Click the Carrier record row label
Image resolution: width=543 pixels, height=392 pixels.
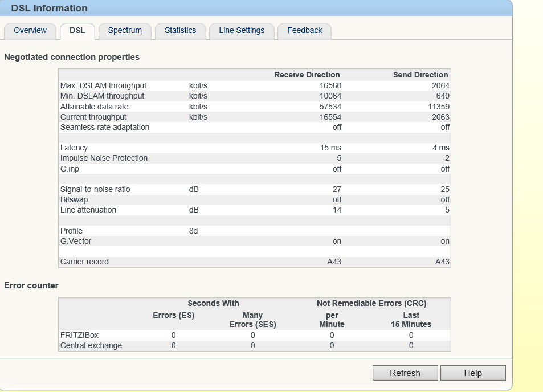click(x=84, y=262)
